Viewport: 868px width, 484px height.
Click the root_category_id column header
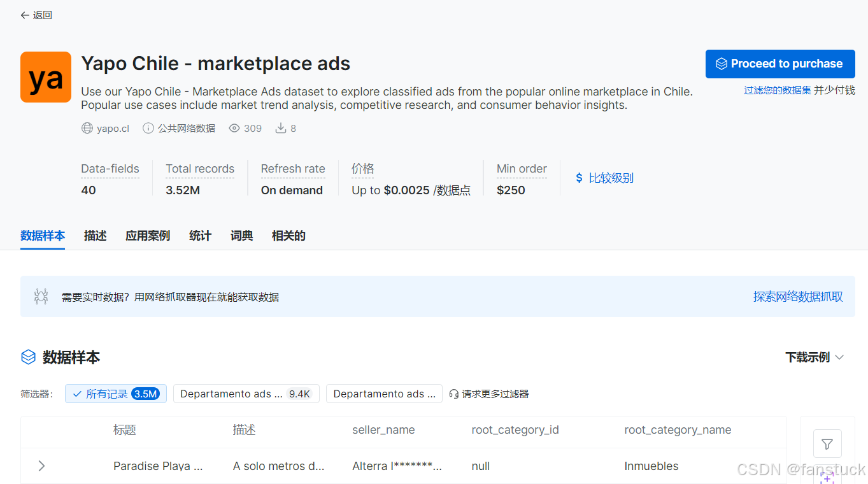tap(515, 430)
